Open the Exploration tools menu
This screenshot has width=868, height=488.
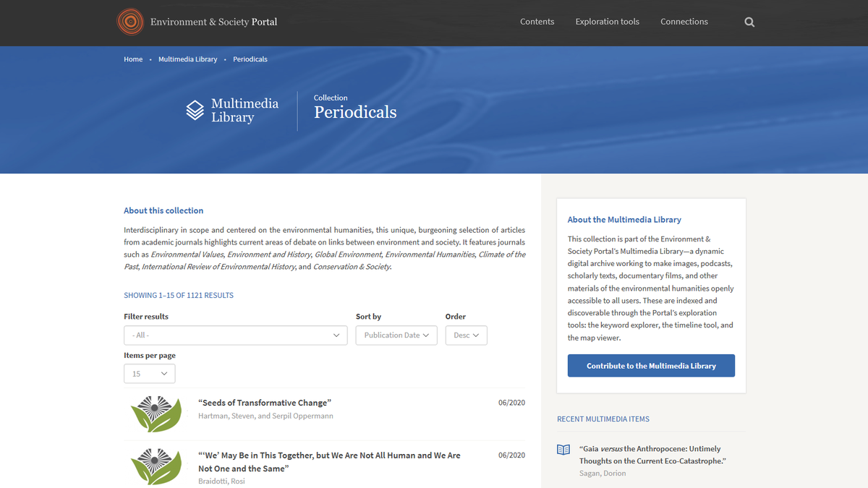608,22
